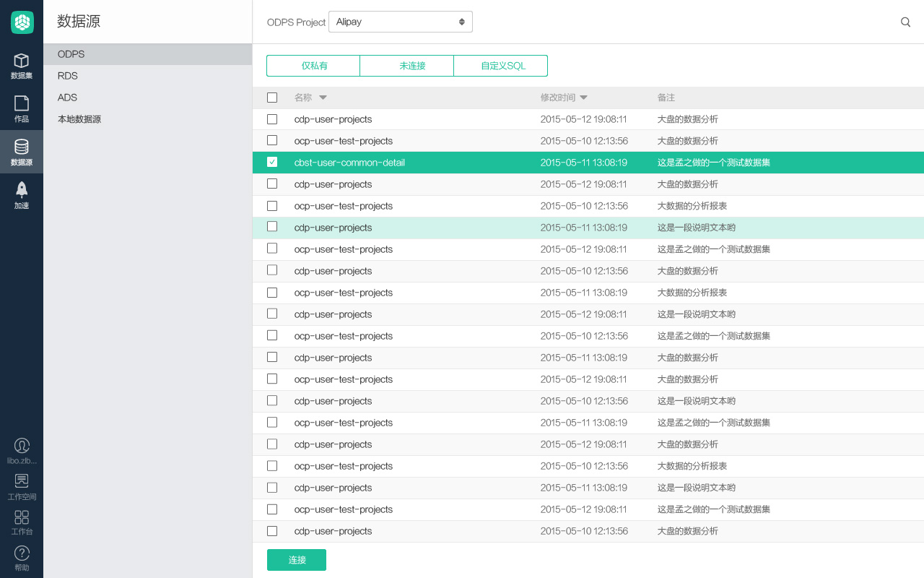Click sort arrow beside 名称 column

323,98
